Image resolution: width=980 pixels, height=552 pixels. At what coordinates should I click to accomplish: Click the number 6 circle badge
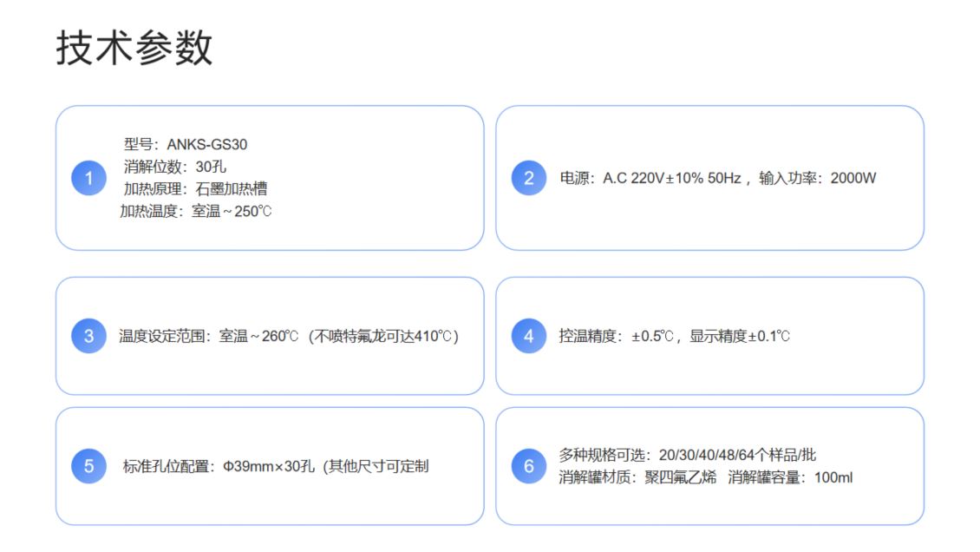coord(529,466)
